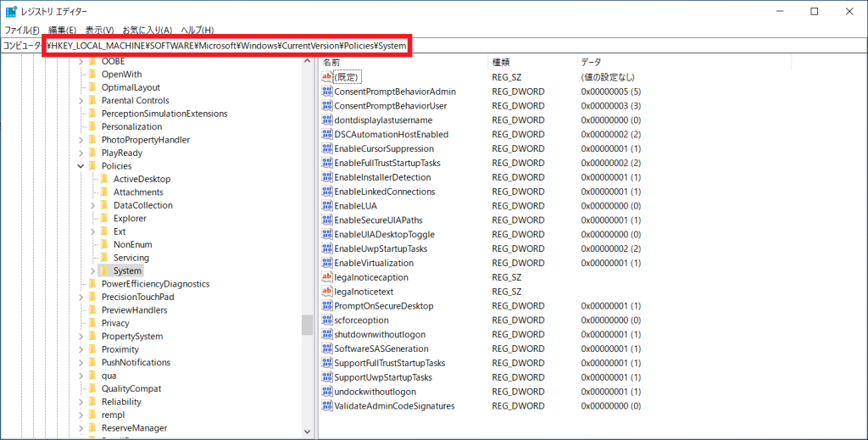Viewport: 868px width, 440px height.
Task: Click the SoftwareSASGeneration value icon
Action: click(x=326, y=348)
